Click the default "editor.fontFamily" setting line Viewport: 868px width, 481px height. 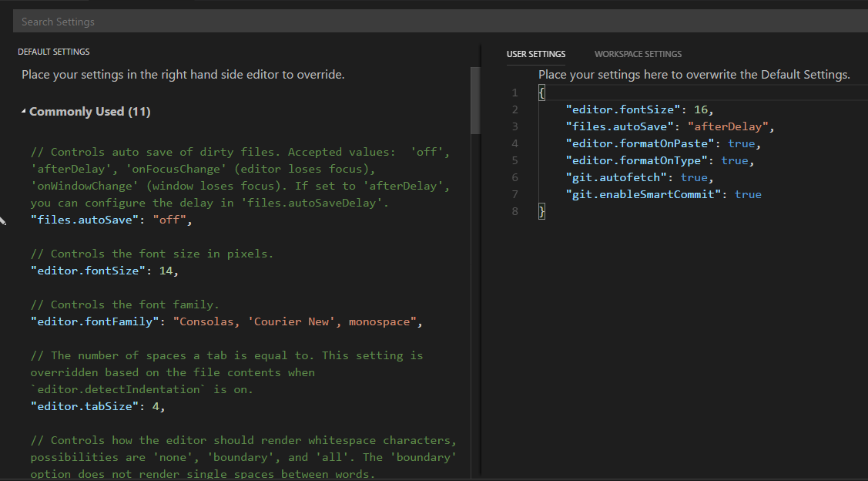coord(226,321)
